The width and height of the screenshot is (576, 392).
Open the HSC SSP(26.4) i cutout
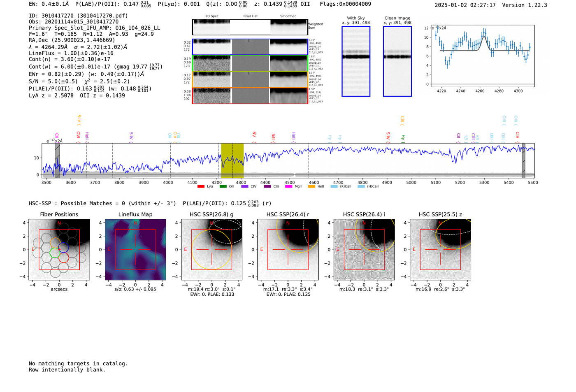point(364,250)
